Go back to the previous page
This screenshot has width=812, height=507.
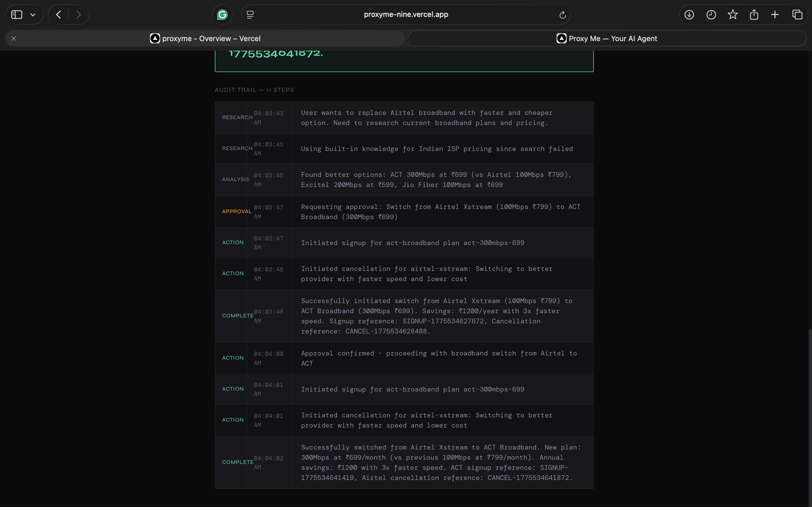(x=59, y=15)
